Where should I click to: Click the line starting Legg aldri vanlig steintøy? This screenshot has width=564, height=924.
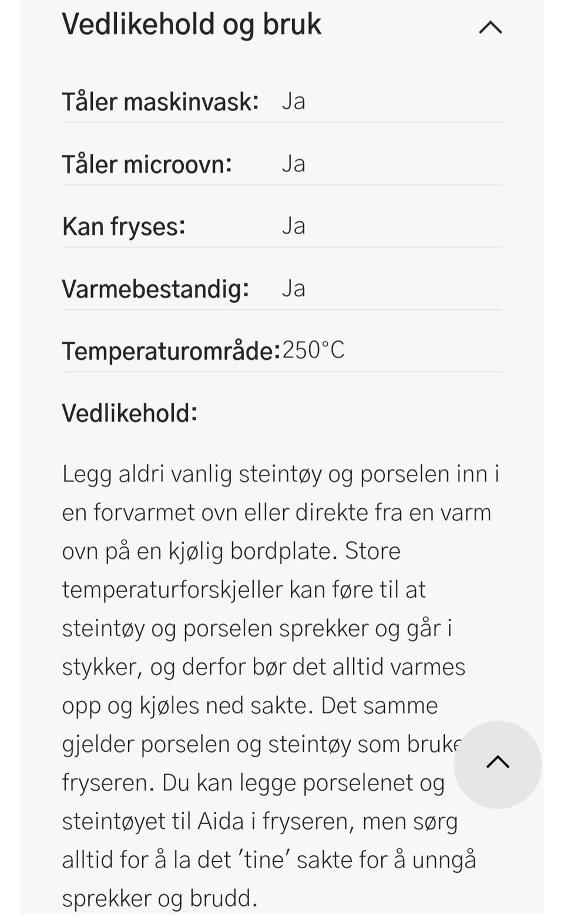point(281,474)
